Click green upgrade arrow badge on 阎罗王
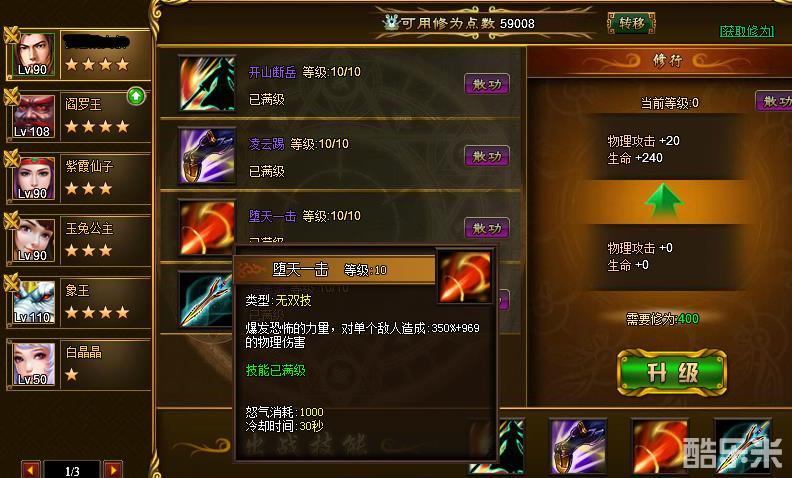Screen dimensions: 792x478 (136, 95)
